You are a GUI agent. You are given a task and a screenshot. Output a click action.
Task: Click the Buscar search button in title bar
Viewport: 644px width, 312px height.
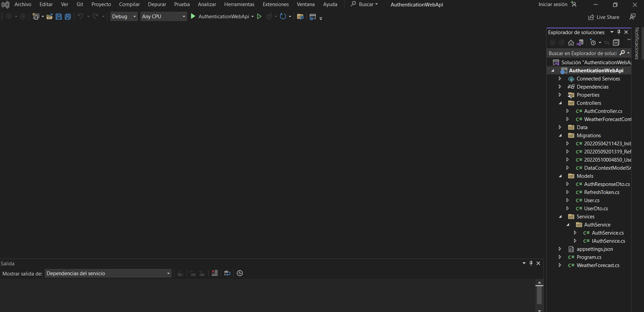click(364, 4)
